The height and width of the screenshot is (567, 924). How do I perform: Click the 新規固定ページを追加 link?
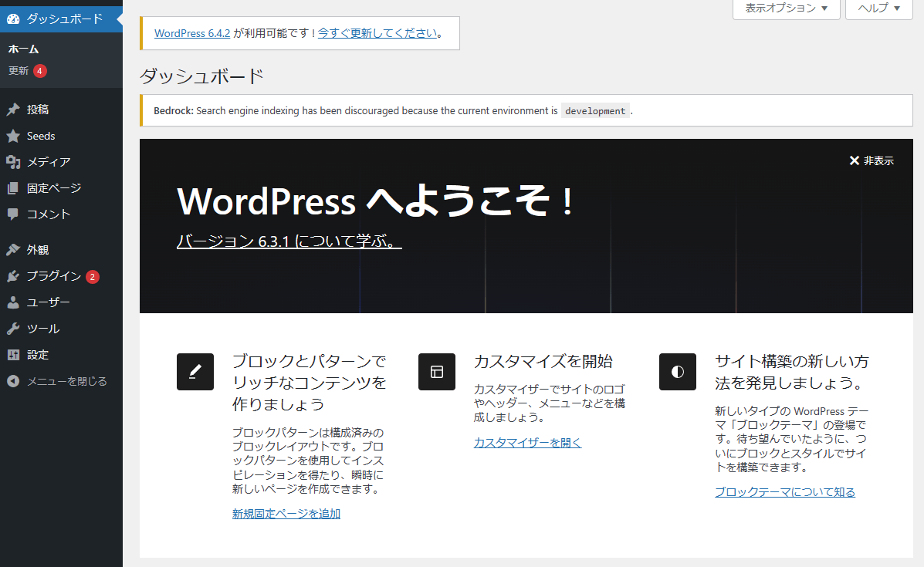286,514
